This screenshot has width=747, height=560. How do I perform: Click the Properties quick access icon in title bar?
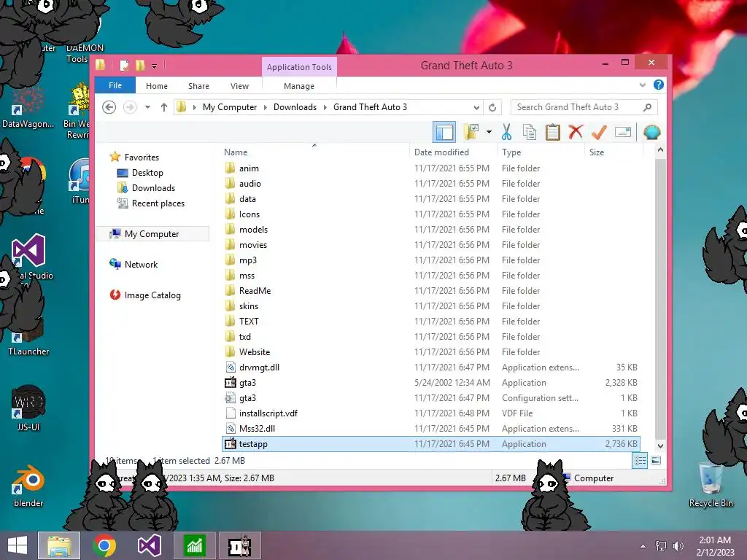tap(124, 65)
